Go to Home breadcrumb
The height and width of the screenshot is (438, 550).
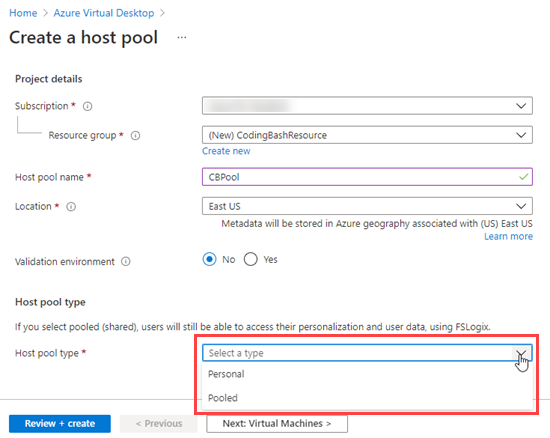pos(23,13)
